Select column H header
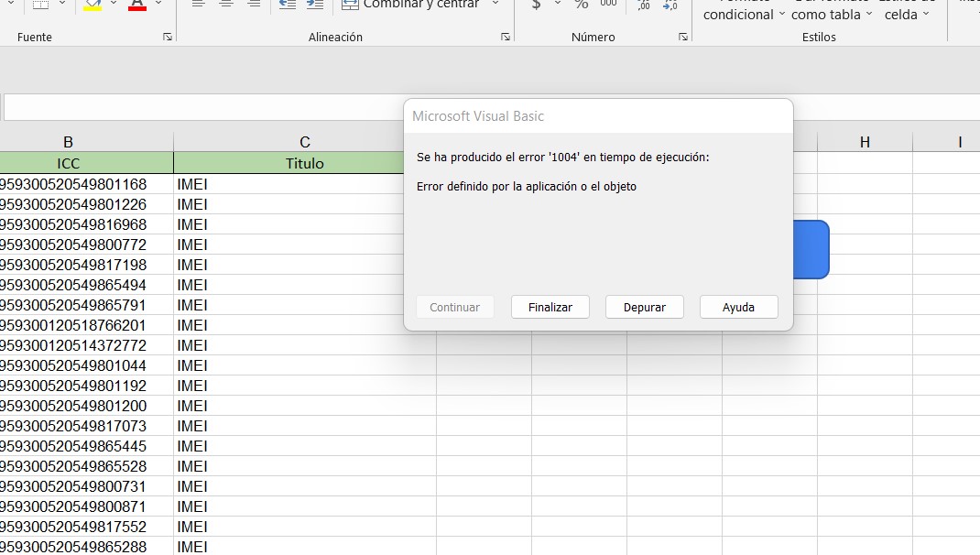The width and height of the screenshot is (980, 555). pos(865,142)
